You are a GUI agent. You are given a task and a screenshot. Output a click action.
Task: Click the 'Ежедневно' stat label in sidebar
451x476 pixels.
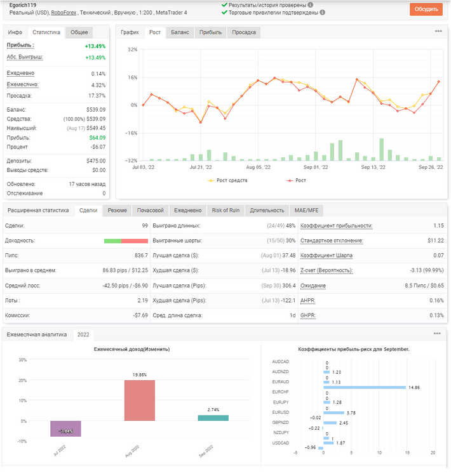[20, 73]
